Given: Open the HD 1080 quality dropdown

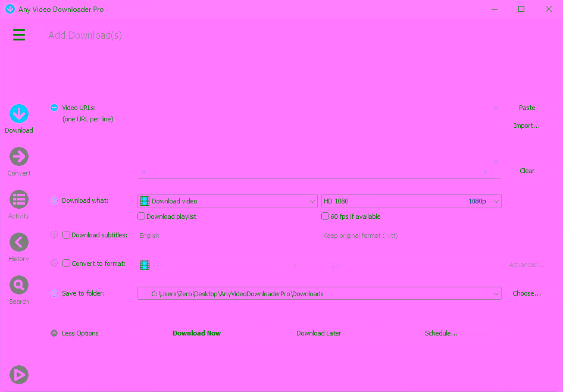Looking at the screenshot, I should click(x=411, y=201).
